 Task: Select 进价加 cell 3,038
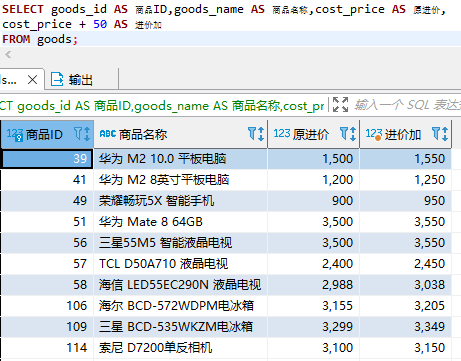click(x=405, y=285)
